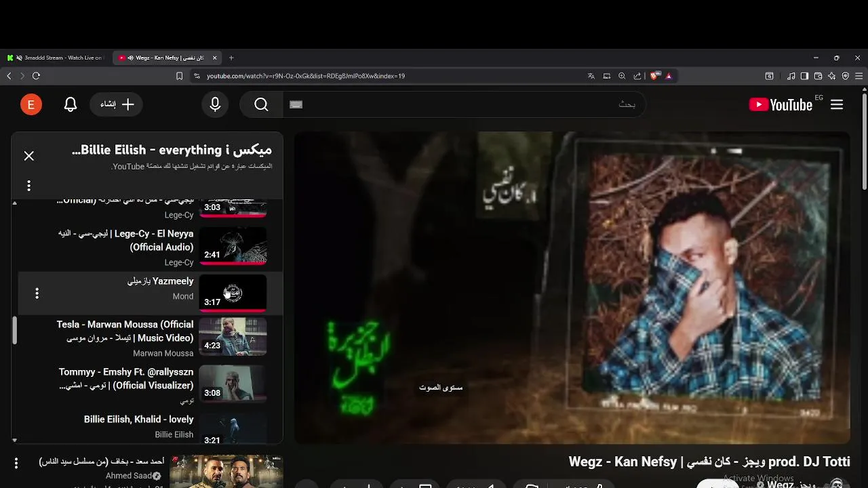Switch to the 3maddd Stream tab
Screen dimensions: 868x488
pos(57,58)
